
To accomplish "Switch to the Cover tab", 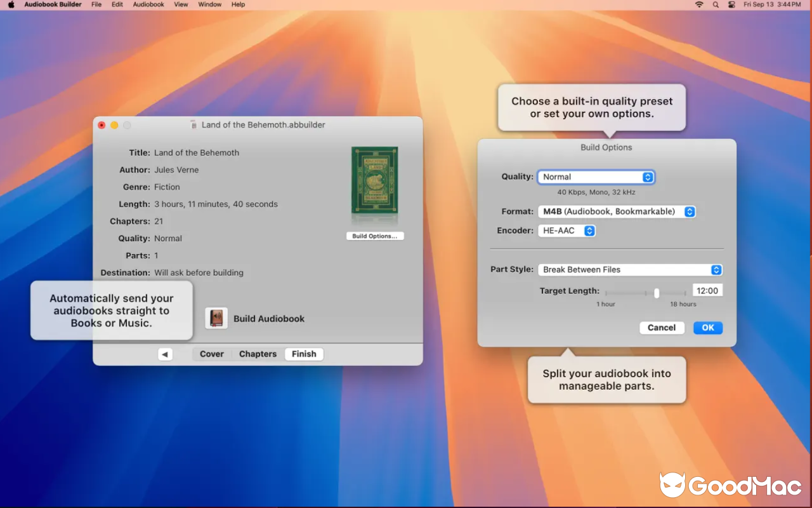I will [x=211, y=354].
